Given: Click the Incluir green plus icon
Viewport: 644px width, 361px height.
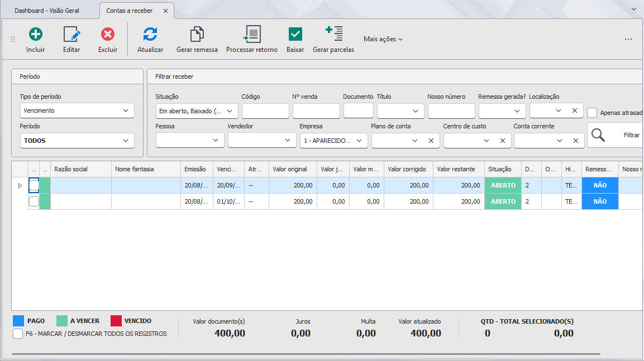Looking at the screenshot, I should (x=36, y=34).
